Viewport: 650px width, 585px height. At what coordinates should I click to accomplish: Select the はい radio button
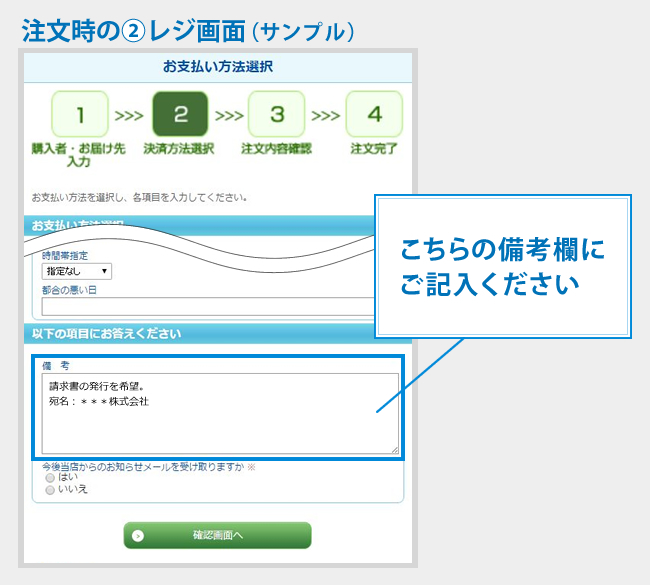(50, 478)
